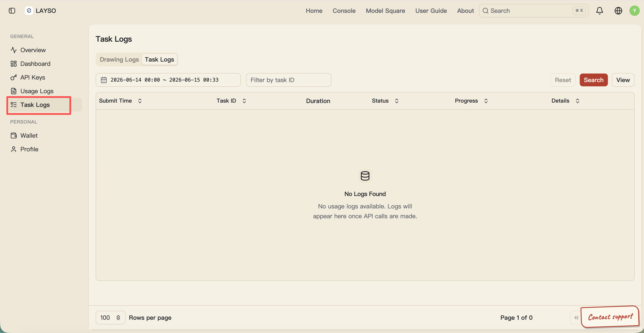Click the magnifier icon in Search
The width and height of the screenshot is (644, 333).
tap(485, 10)
